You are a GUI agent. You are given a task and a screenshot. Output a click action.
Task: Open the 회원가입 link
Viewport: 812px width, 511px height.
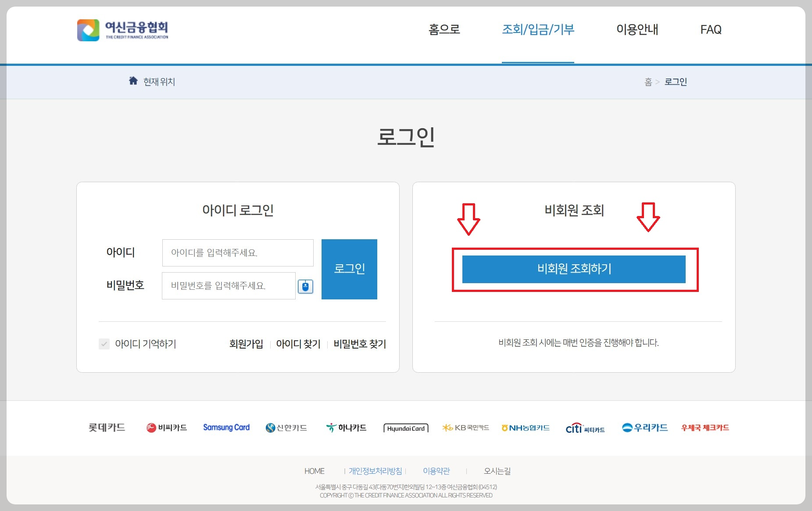pos(246,344)
